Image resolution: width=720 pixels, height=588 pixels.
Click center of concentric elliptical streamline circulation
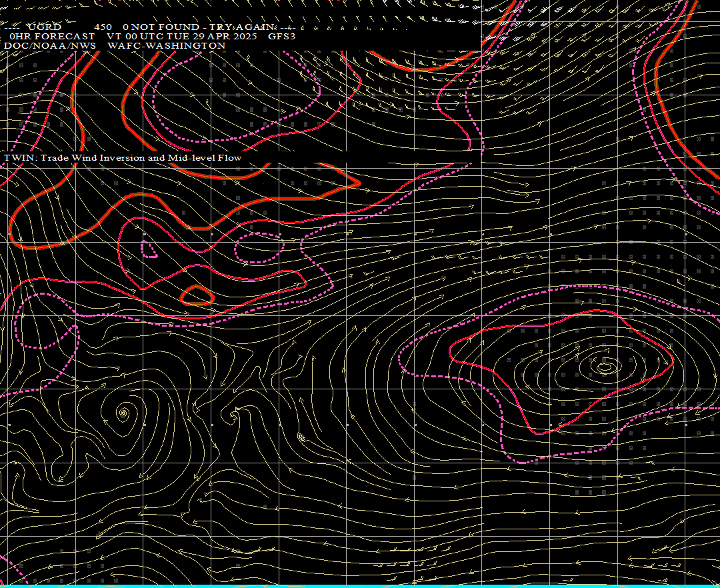click(605, 367)
